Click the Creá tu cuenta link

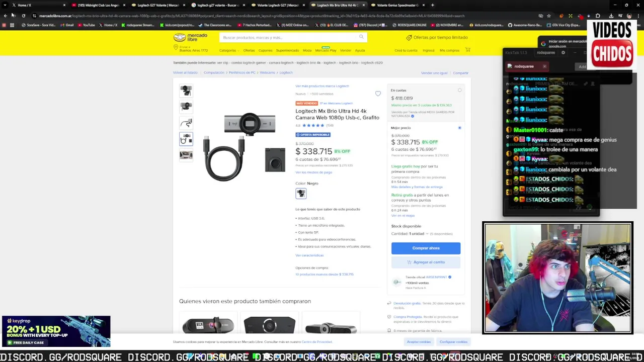coord(406,50)
